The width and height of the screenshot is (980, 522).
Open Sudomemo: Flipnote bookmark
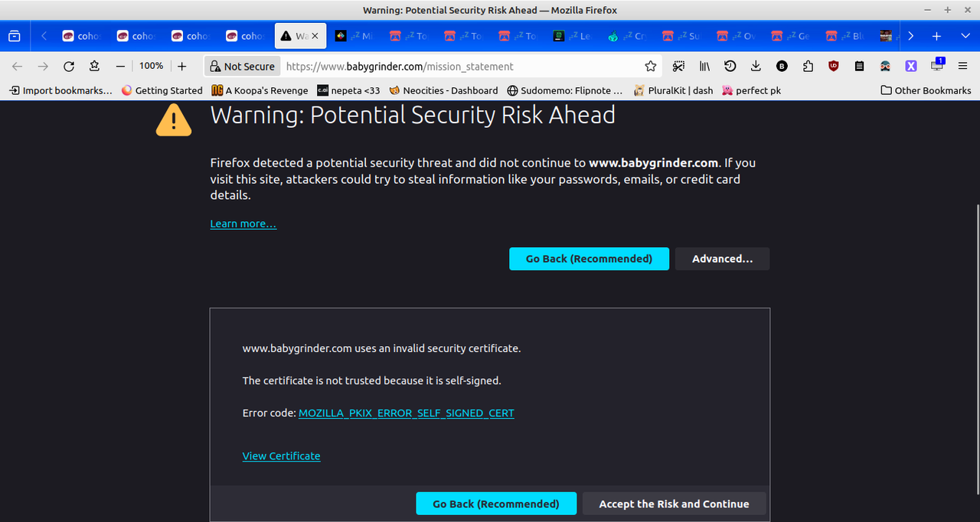[565, 90]
